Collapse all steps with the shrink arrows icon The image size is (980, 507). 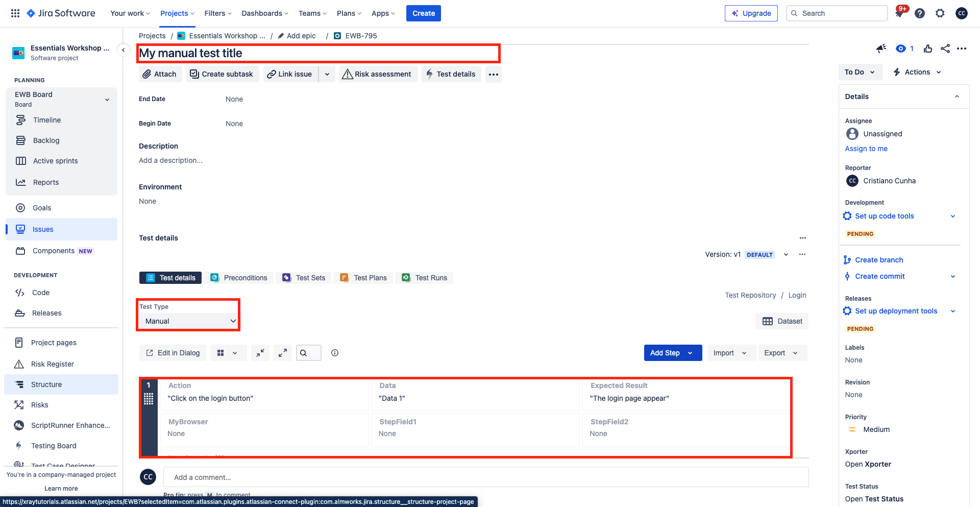coord(260,353)
